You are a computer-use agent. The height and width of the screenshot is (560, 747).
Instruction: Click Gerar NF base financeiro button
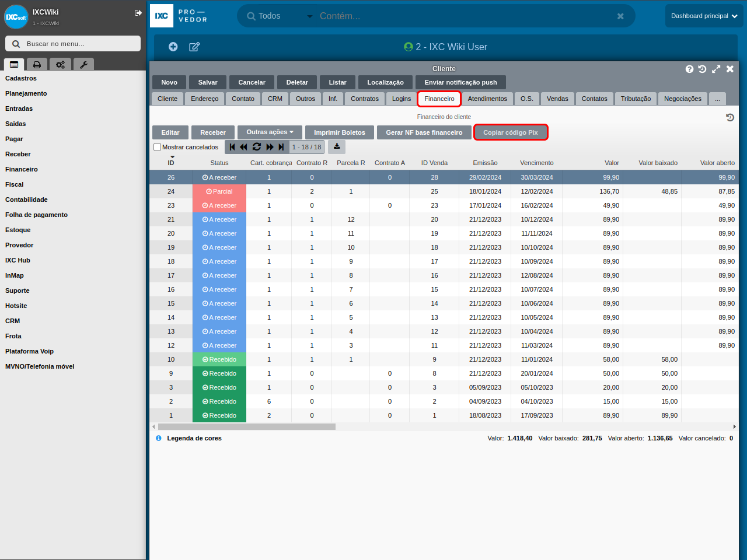click(424, 132)
